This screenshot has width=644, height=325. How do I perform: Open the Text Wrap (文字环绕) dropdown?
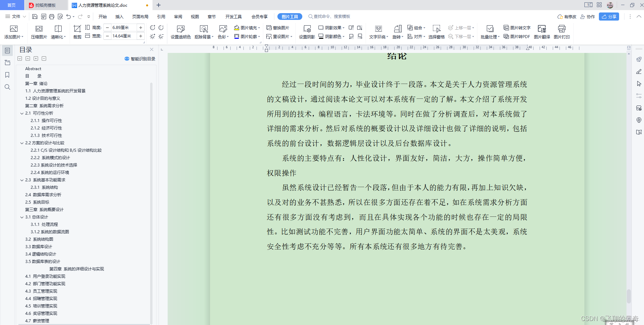[379, 37]
